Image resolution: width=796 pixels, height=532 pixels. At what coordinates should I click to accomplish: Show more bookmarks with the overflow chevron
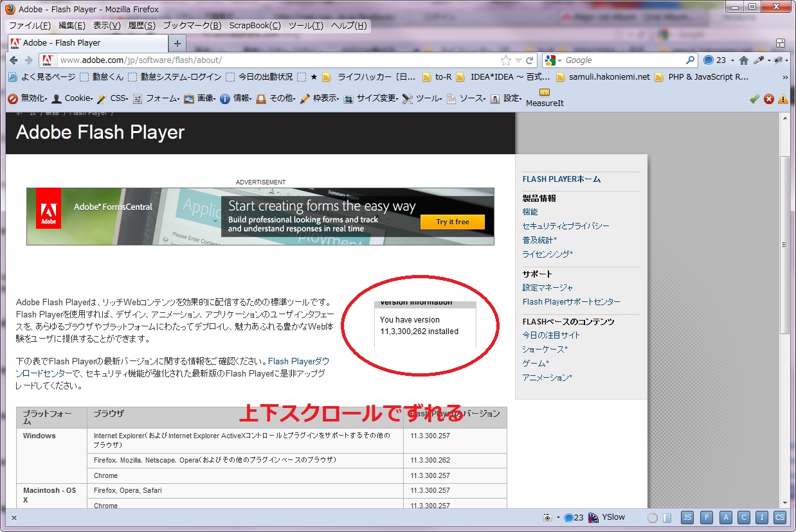[x=785, y=77]
